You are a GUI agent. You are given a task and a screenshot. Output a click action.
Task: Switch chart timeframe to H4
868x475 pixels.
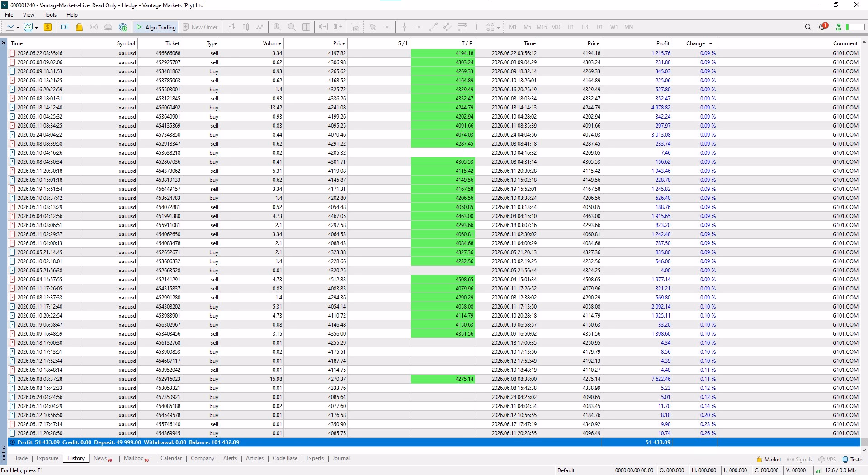(x=585, y=27)
